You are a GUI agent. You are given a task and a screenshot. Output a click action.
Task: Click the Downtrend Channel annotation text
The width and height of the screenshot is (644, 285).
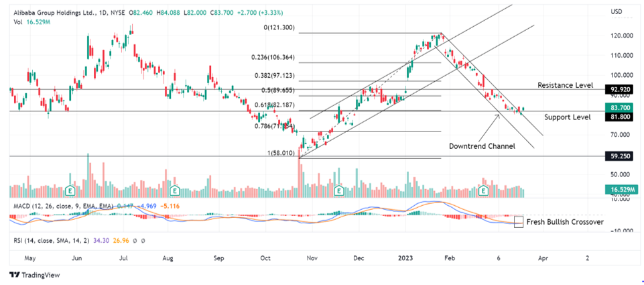point(482,146)
